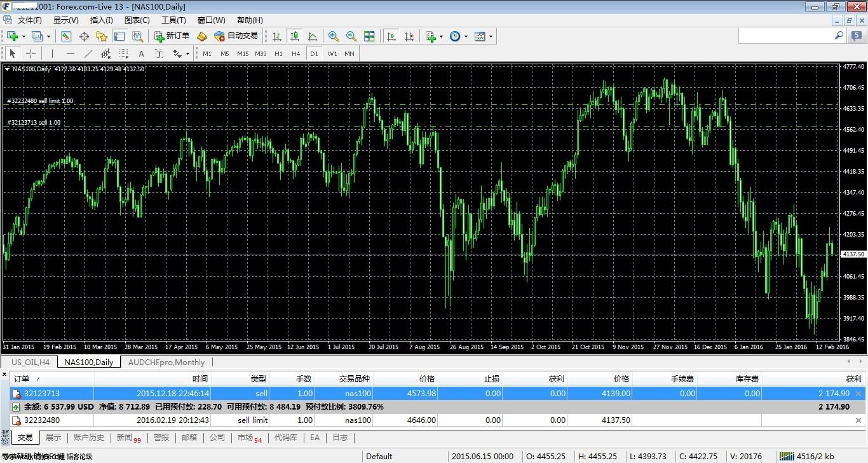This screenshot has height=463, width=868.
Task: Open the Periods clock icon
Action: point(455,36)
